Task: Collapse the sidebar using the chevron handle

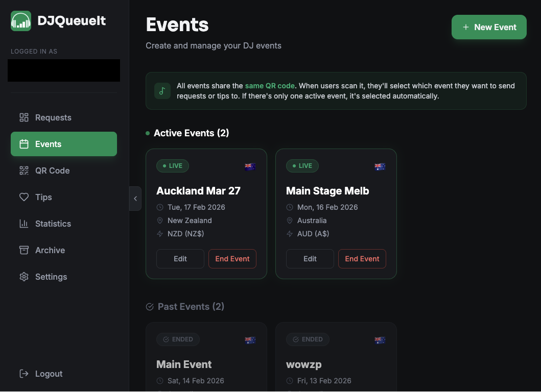Action: click(x=135, y=199)
